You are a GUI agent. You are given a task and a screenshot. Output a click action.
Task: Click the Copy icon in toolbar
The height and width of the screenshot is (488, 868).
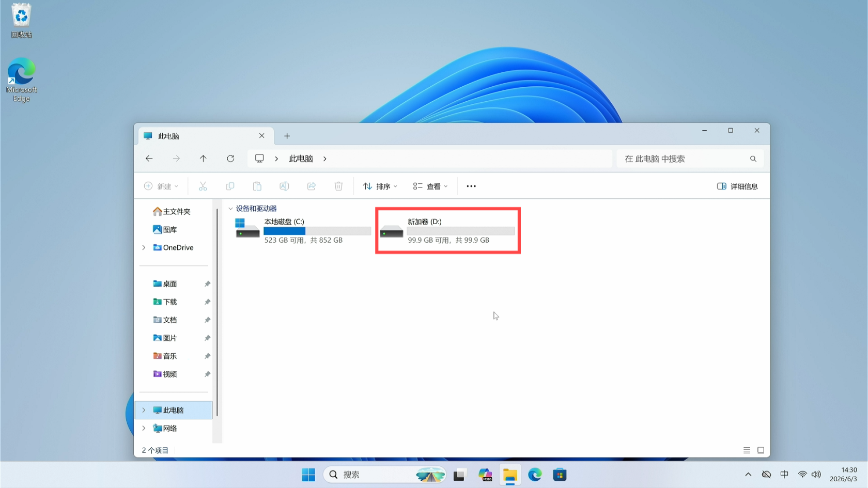[230, 186]
